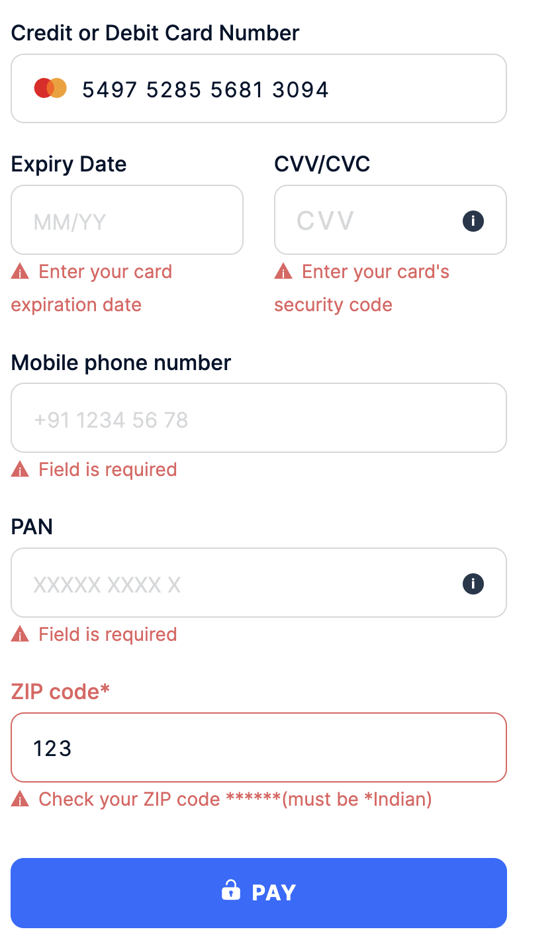Click the 'Mobile phone number' label

(x=120, y=362)
